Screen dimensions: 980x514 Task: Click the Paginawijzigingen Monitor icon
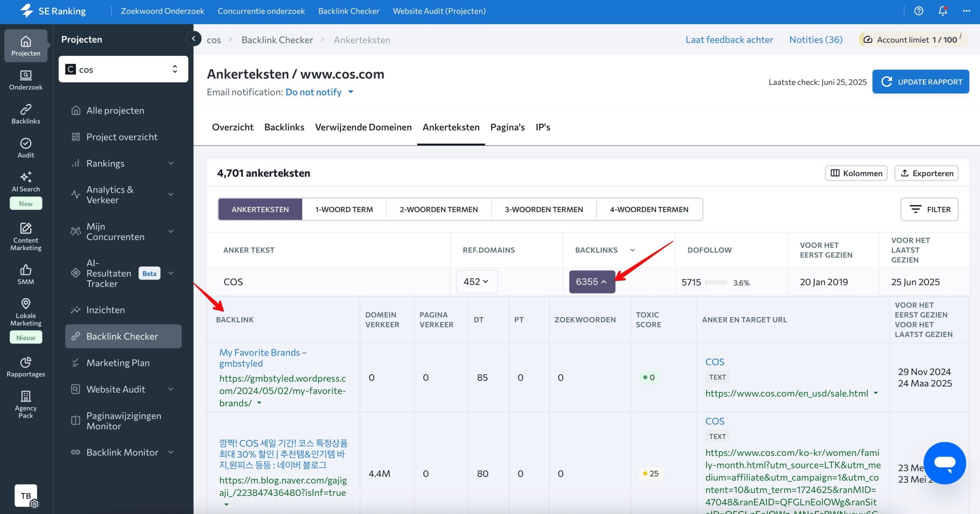(x=76, y=421)
